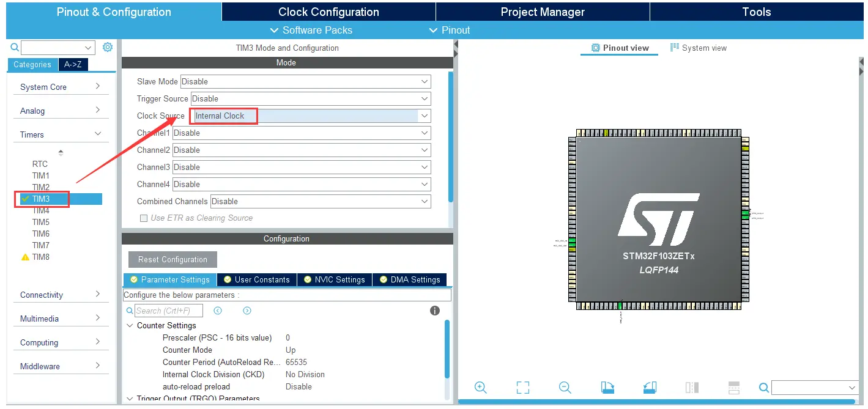Collapse the Counter Settings group

130,325
